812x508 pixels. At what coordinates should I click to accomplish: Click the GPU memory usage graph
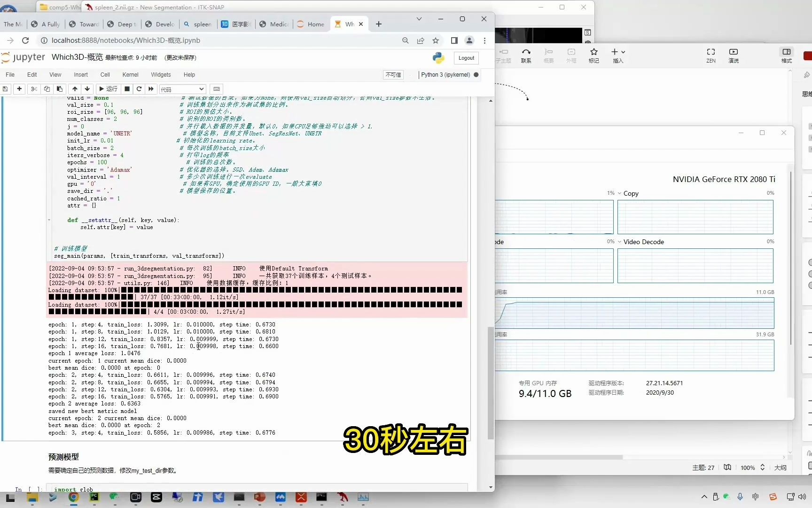point(634,313)
